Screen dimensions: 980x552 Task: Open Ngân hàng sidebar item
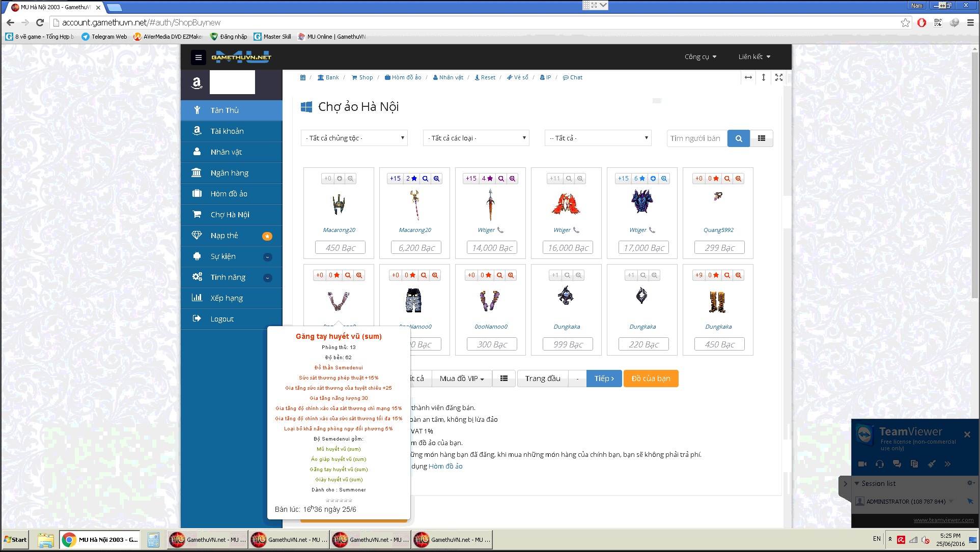tap(232, 173)
